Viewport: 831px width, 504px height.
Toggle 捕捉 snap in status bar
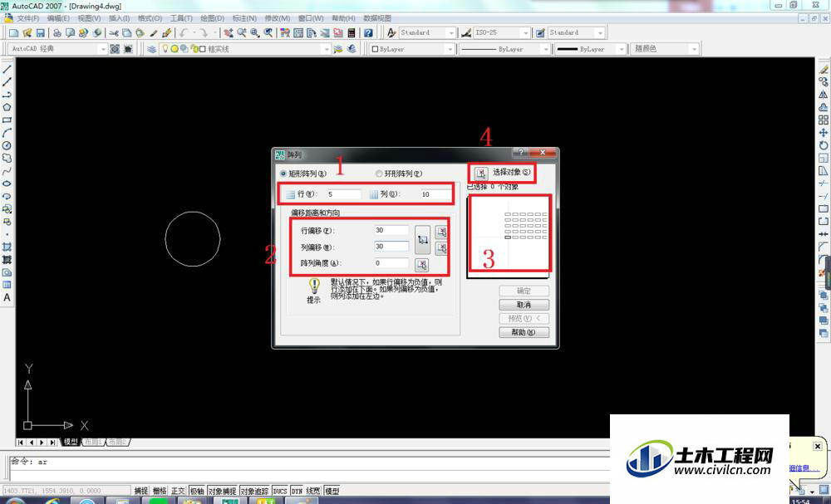pyautogui.click(x=141, y=492)
